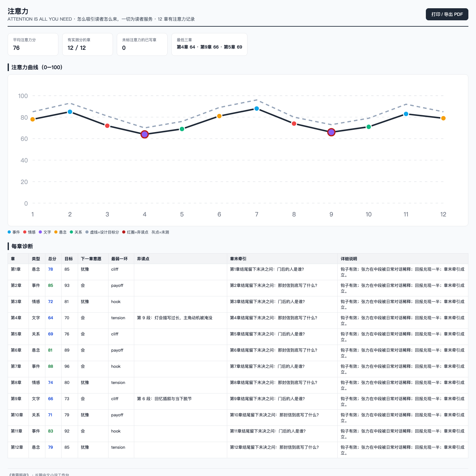
Task: Click the total score 88 in the 第7章 row
Action: (x=50, y=367)
